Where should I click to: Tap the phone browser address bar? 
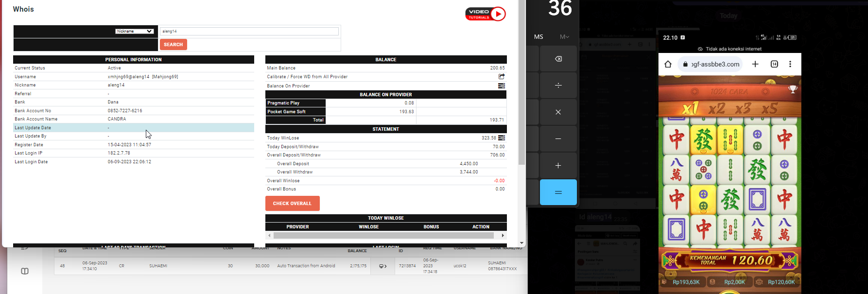pos(711,64)
